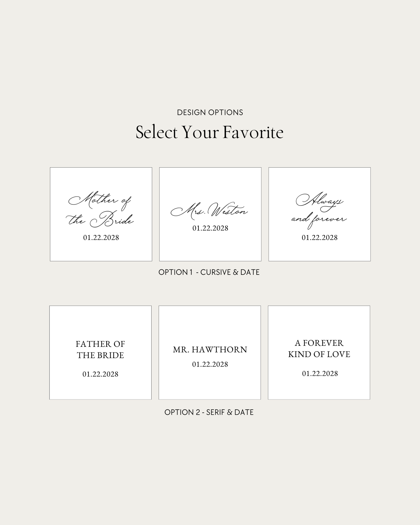Click the date under 'KIND OF LOVE'

tap(320, 373)
